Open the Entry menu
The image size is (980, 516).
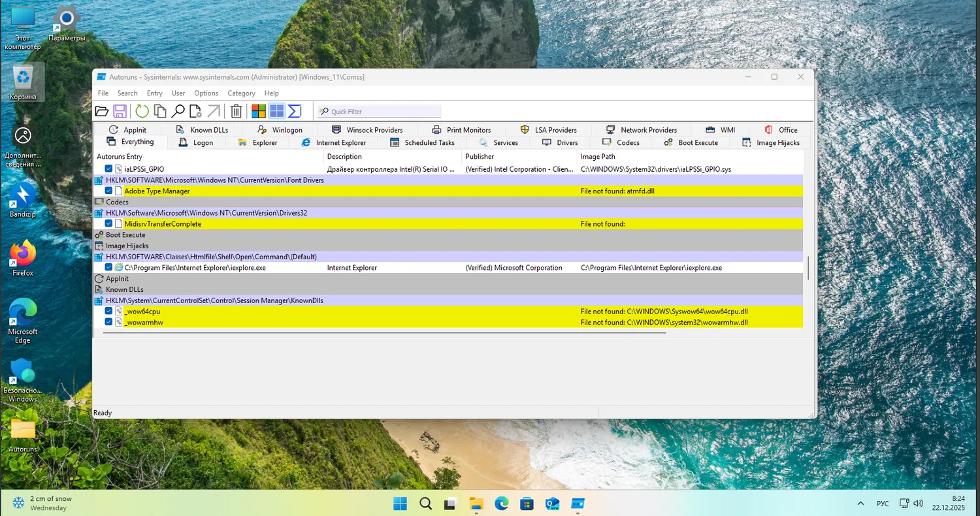154,93
